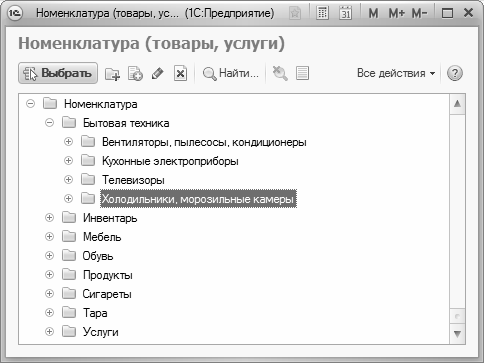This screenshot has height=363, width=484.
Task: Click scrollbar down arrow in tree
Action: pyautogui.click(x=457, y=333)
